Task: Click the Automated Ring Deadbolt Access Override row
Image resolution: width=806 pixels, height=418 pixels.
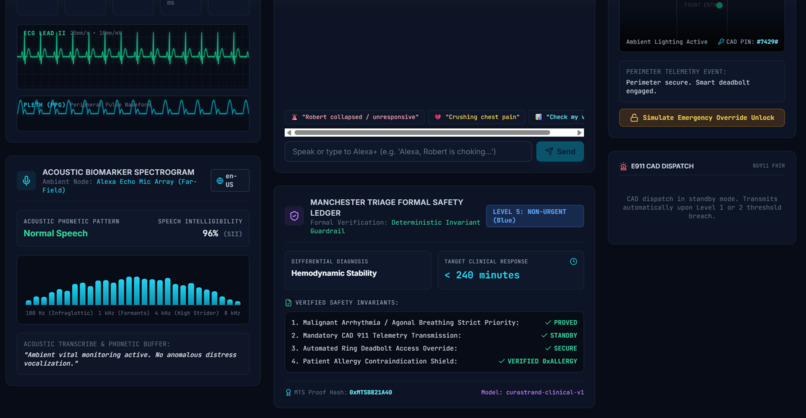Action: tap(434, 349)
